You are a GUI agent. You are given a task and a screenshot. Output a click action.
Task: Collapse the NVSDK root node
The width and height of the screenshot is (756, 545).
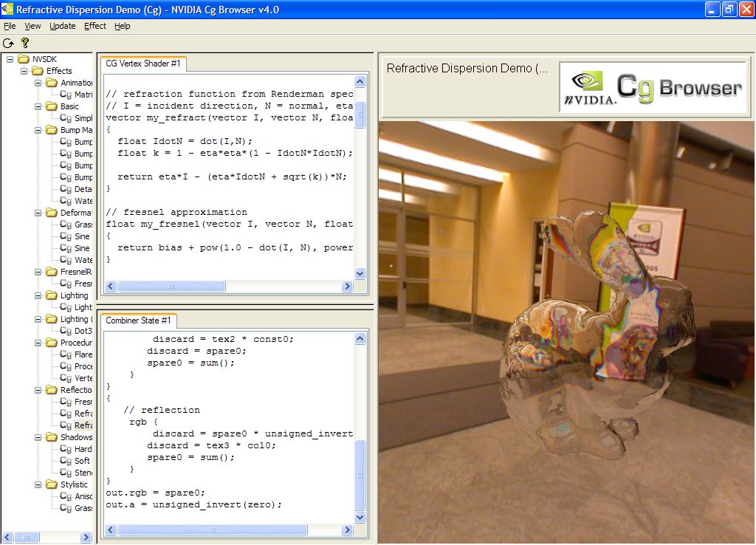point(10,59)
